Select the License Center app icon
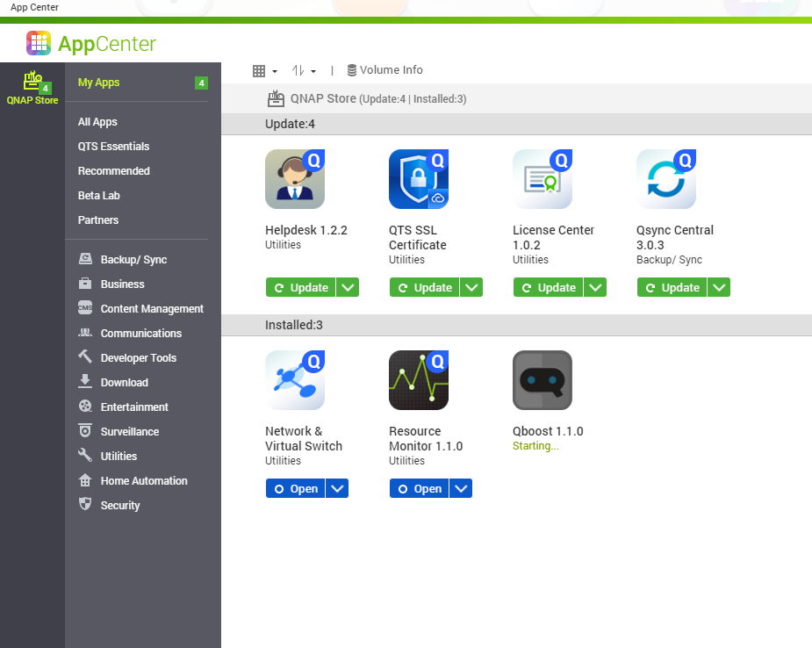Screen dimensions: 812x648 pos(543,179)
